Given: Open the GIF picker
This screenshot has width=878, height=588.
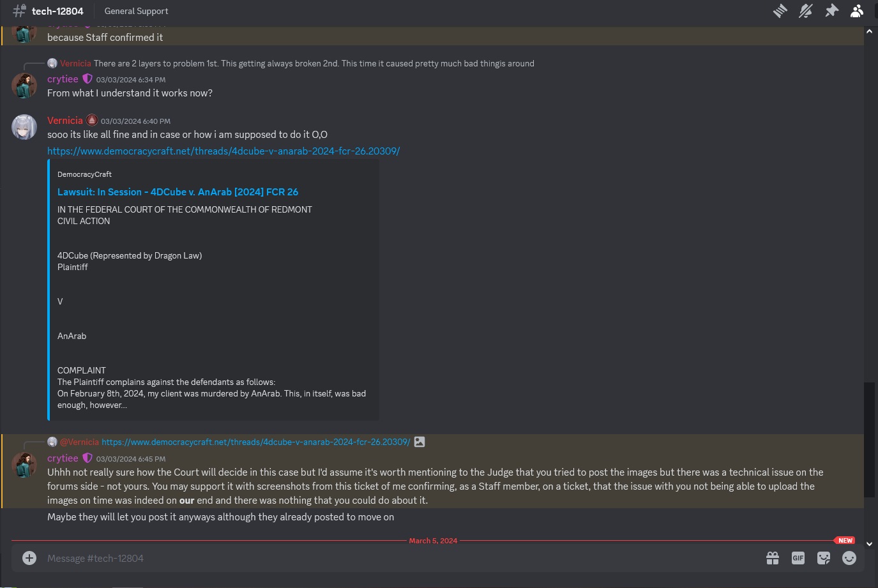Looking at the screenshot, I should [798, 558].
